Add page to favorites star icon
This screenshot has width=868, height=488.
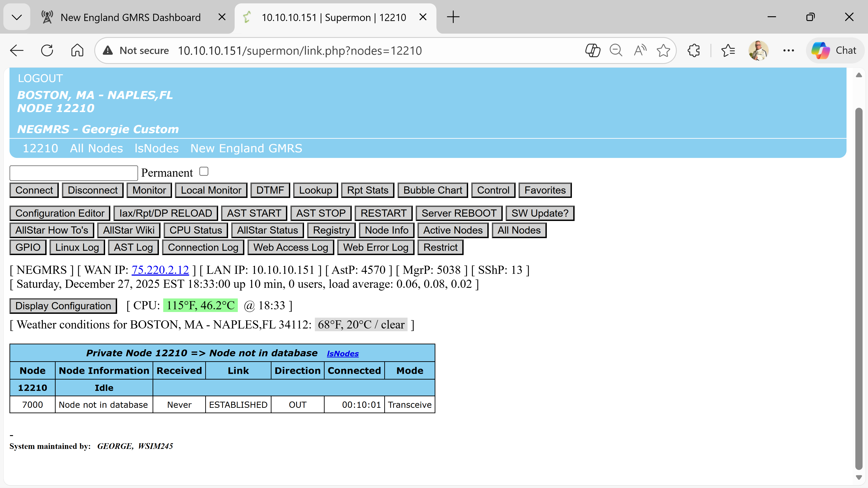(663, 51)
